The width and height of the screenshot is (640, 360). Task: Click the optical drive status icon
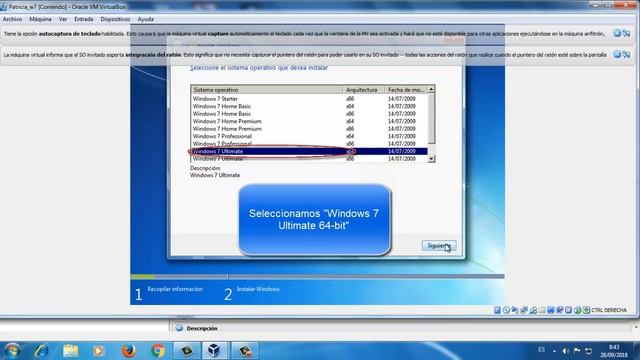click(x=506, y=310)
